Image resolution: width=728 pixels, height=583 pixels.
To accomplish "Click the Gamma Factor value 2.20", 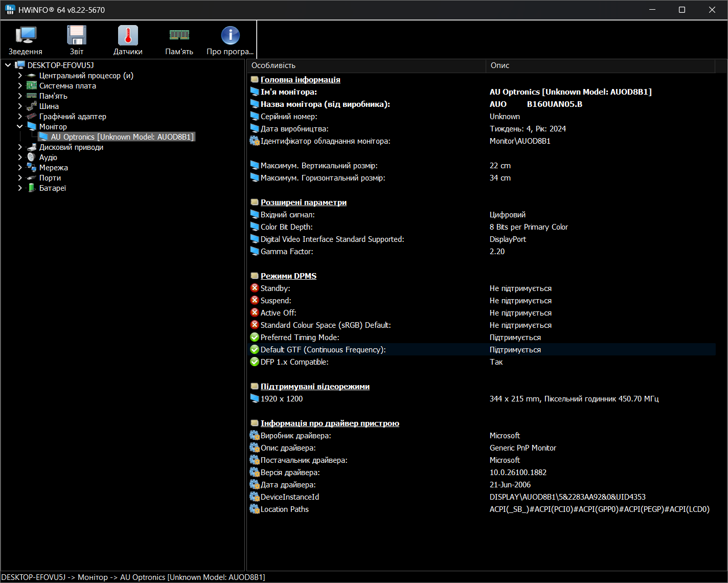I will [x=497, y=251].
